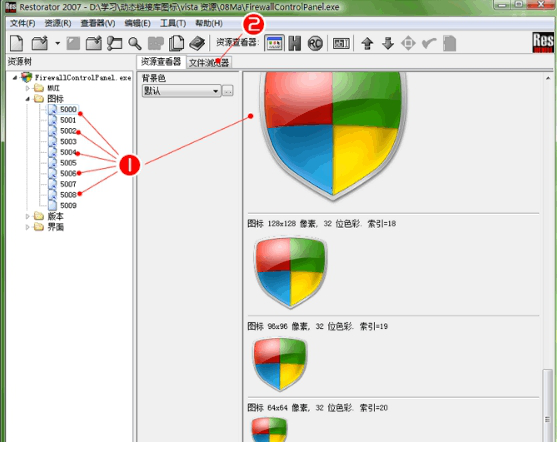
Task: Click the preview scrollbar up arrow
Action: point(548,78)
